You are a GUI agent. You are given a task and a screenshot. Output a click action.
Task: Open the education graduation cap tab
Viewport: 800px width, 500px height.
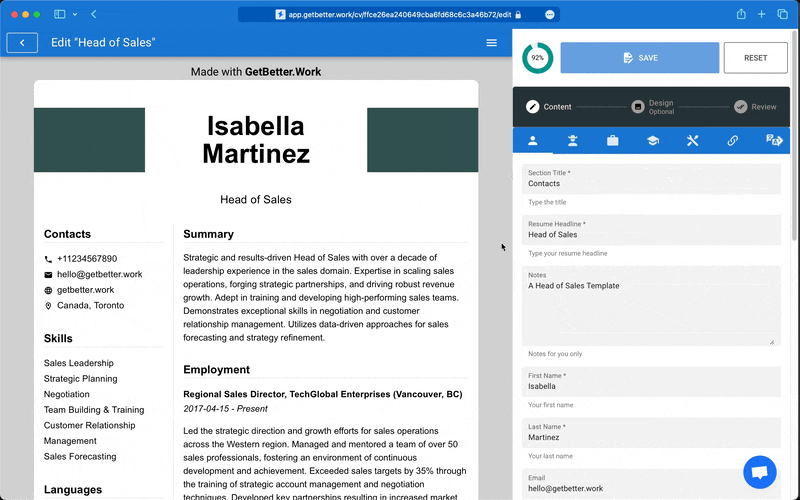point(652,141)
